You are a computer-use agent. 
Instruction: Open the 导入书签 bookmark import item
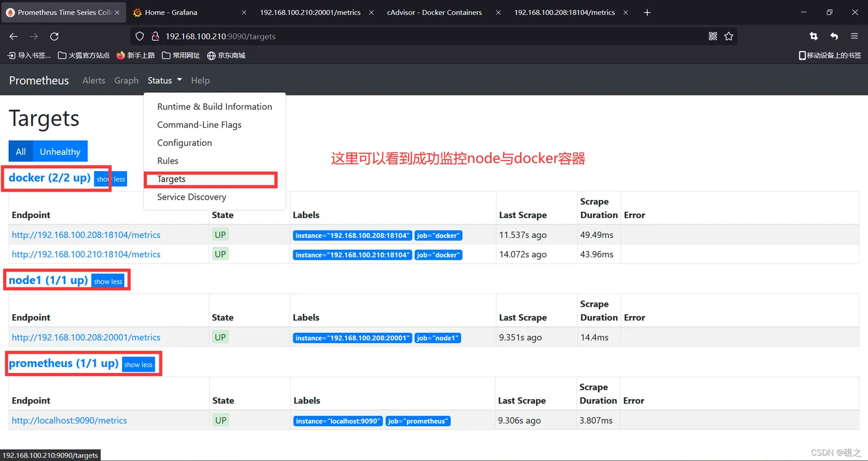(x=29, y=55)
